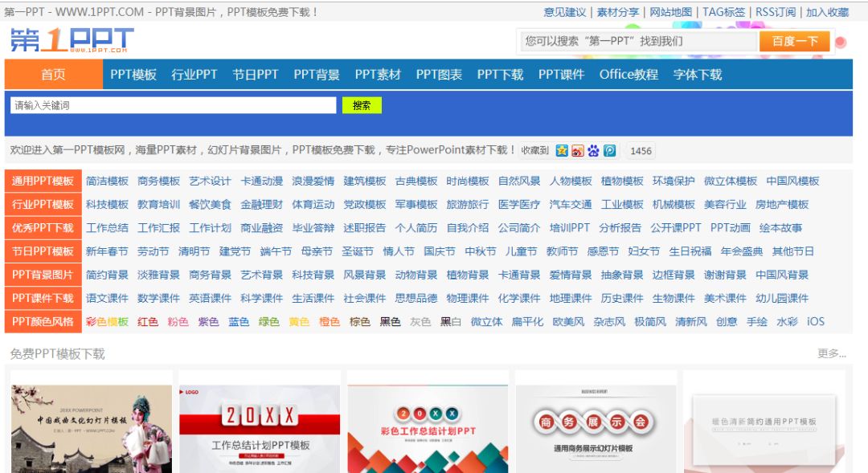Open PPT模板 in the navigation bar
Image resolution: width=868 pixels, height=473 pixels.
point(133,75)
